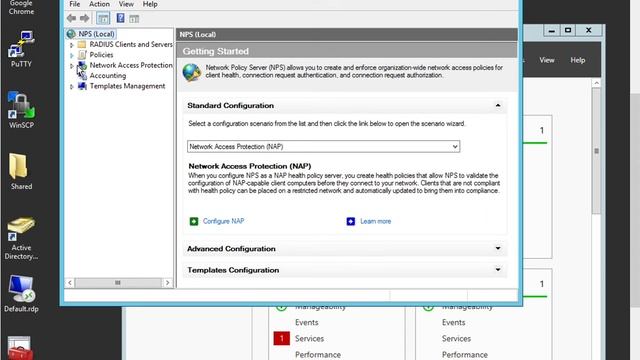Open Performance in the right Server Manager tile
Image resolution: width=640 pixels, height=360 pixels.
[464, 355]
